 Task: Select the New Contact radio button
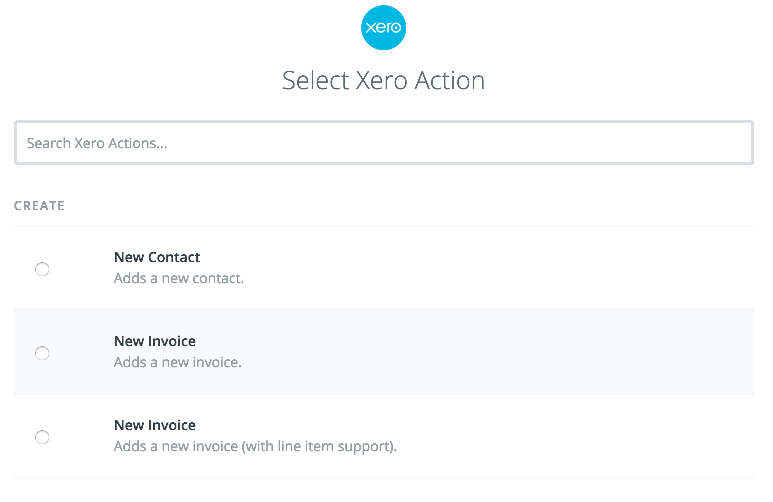point(42,269)
